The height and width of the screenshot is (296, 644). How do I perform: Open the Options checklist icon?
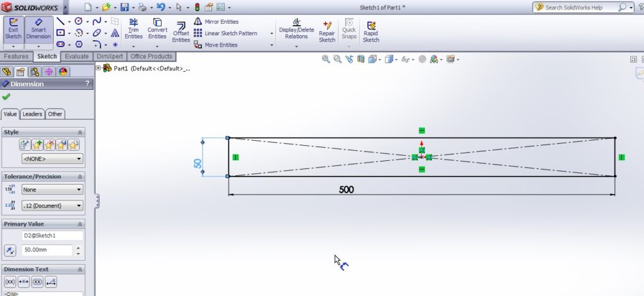pyautogui.click(x=221, y=7)
